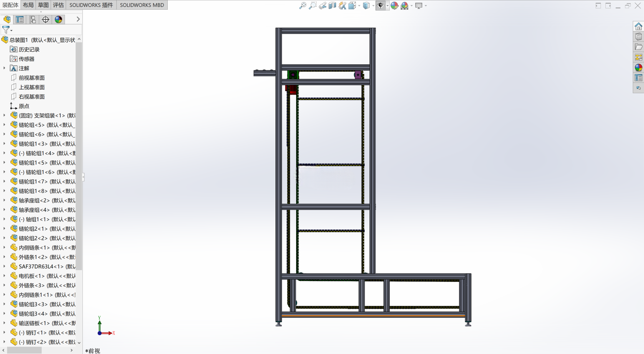Click the Zoom to Fit icon
The image size is (644, 354).
click(x=303, y=5)
